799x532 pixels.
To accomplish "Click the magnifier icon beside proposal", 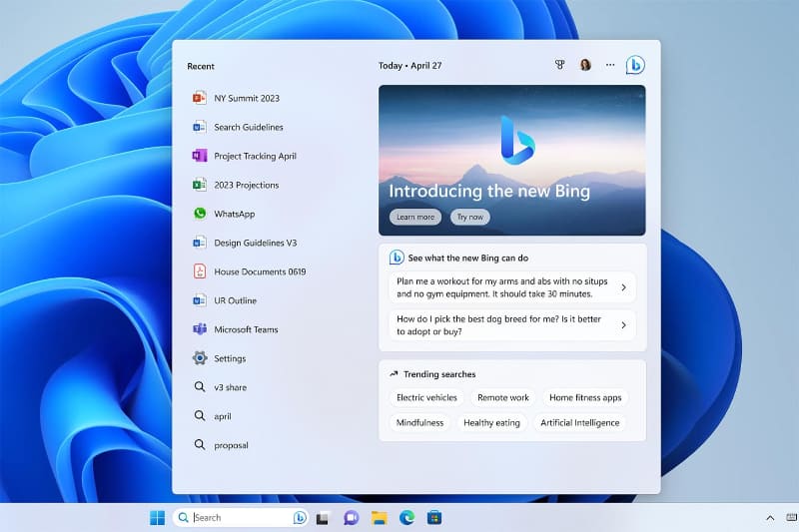I will pyautogui.click(x=199, y=445).
